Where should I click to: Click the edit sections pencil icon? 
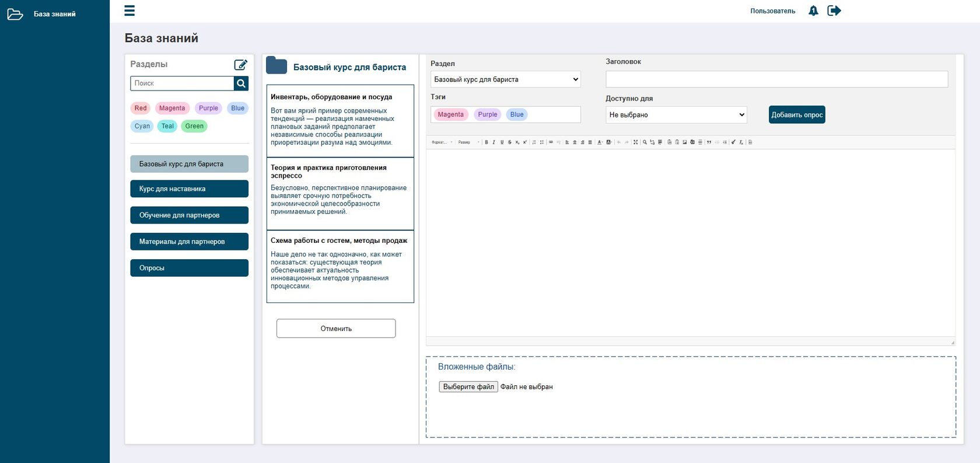tap(241, 64)
